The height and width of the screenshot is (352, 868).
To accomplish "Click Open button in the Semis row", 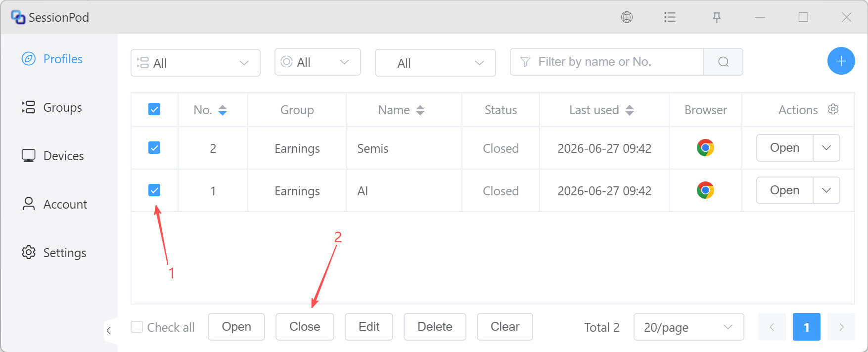I will [x=784, y=148].
